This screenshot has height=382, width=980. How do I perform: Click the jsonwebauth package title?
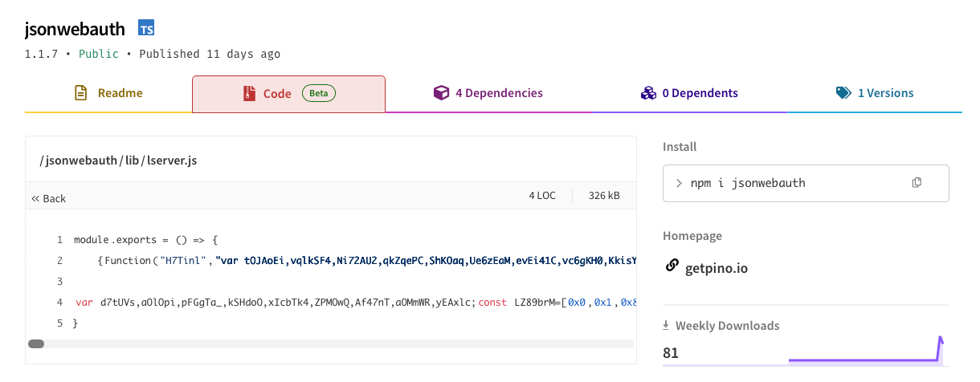click(x=76, y=30)
